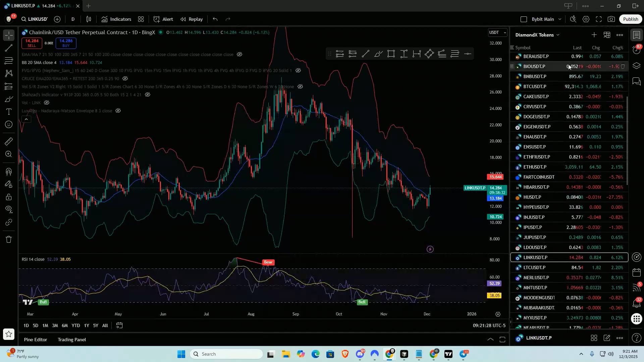Select the trend line drawing tool
This screenshot has height=362, width=644.
click(9, 48)
